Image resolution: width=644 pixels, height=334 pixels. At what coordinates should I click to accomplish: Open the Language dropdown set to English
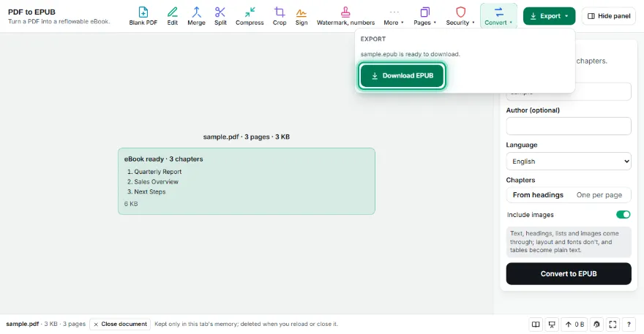(x=569, y=162)
